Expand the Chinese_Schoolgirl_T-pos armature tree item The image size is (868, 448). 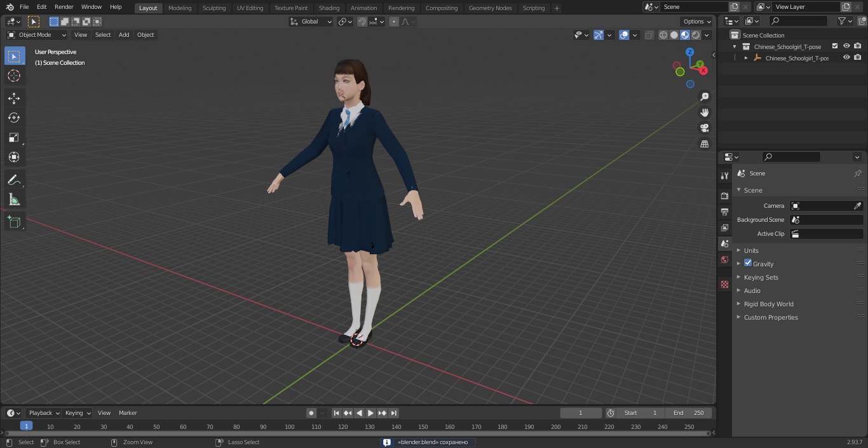click(746, 58)
